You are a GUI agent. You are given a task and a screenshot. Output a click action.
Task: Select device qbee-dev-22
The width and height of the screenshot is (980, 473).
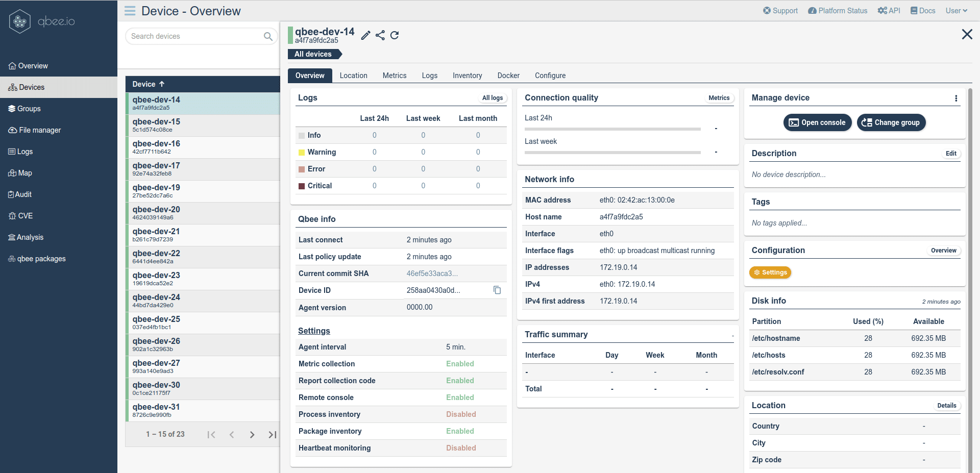203,257
